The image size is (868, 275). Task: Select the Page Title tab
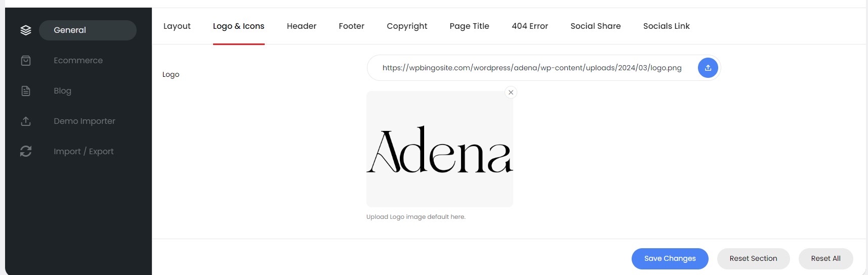click(x=469, y=26)
